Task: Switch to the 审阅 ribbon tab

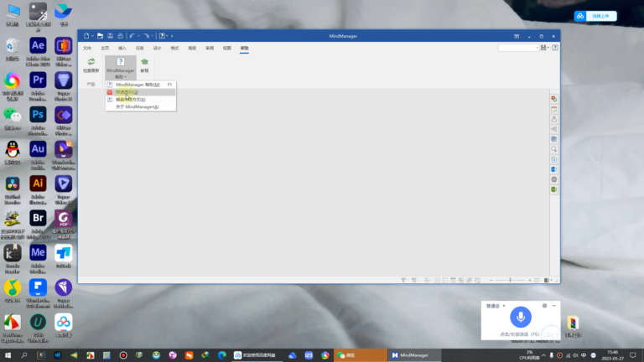Action: tap(210, 48)
